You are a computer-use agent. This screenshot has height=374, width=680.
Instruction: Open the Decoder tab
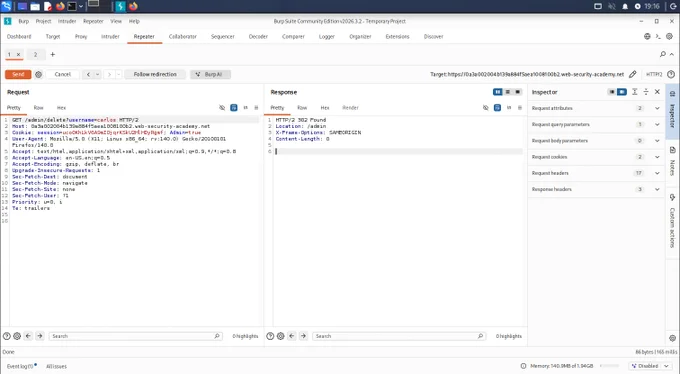pos(258,36)
